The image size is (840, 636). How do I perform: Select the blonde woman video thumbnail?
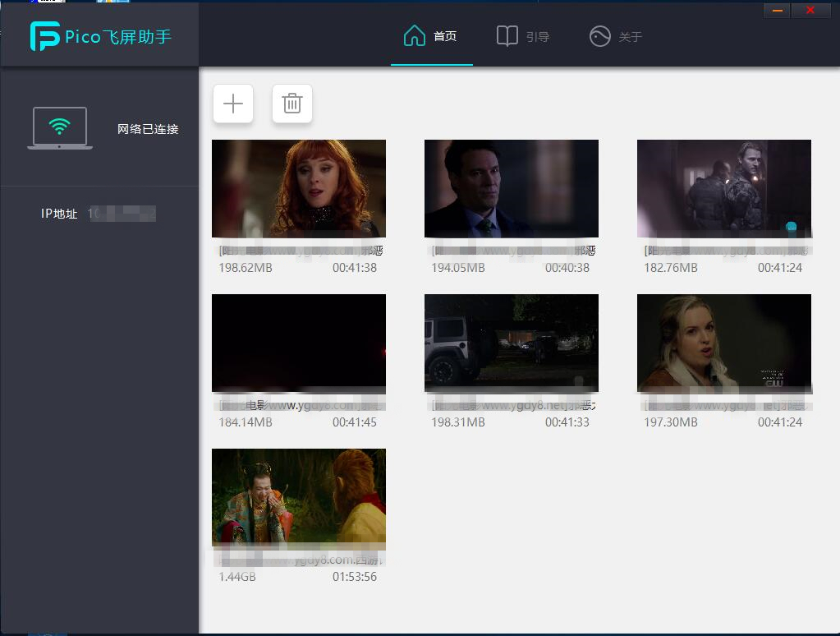click(x=724, y=343)
